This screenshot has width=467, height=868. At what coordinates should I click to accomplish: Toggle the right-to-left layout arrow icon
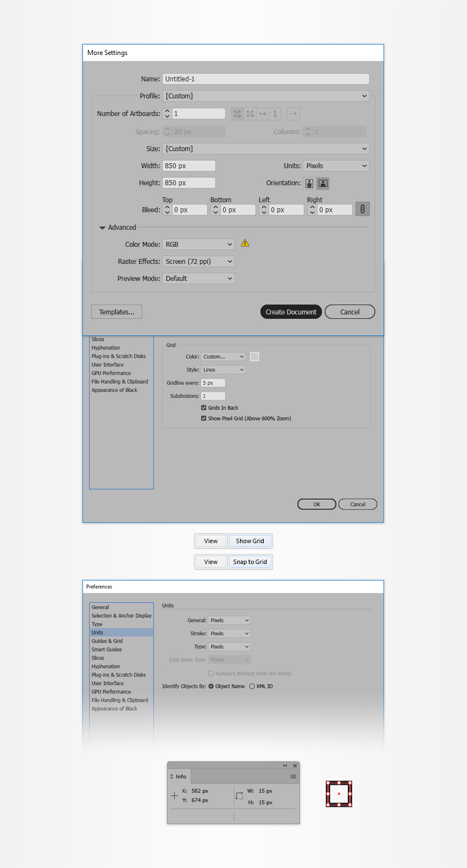(x=293, y=114)
